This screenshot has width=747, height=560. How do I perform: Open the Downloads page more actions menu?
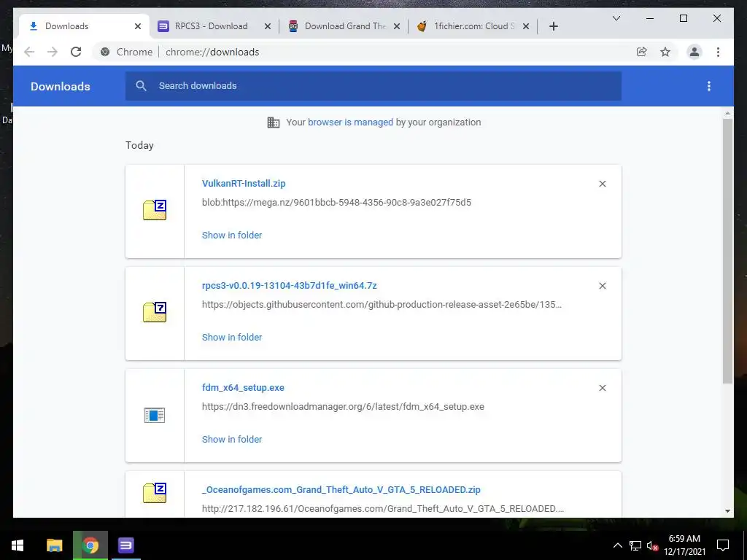709,86
